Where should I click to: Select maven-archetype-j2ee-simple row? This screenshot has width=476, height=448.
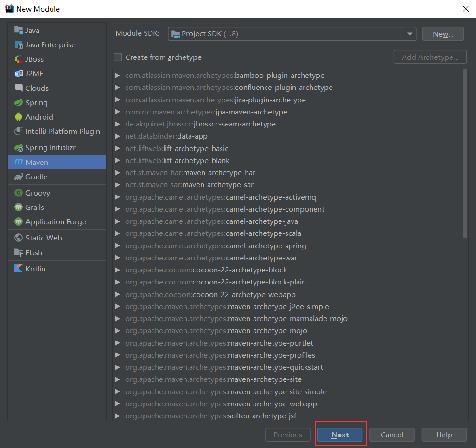pos(287,307)
